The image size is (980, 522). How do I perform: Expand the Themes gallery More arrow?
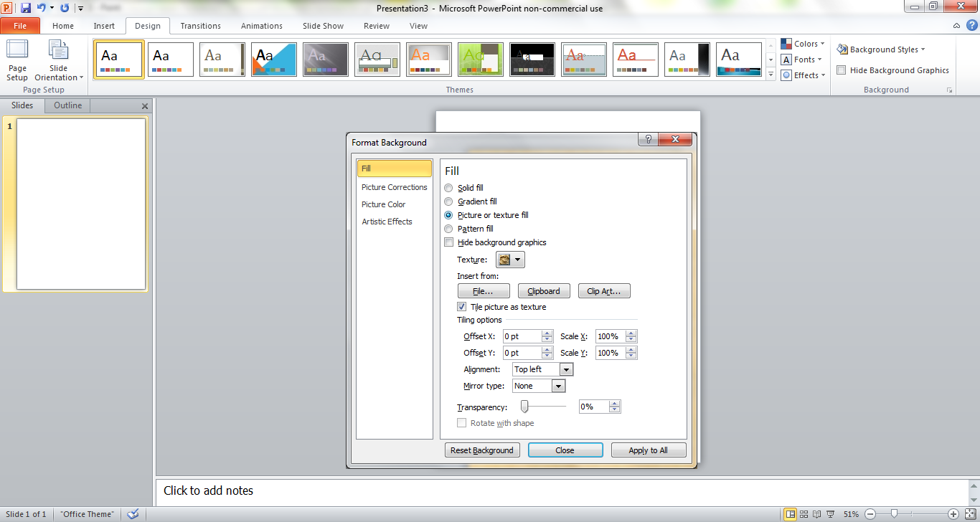tap(771, 75)
